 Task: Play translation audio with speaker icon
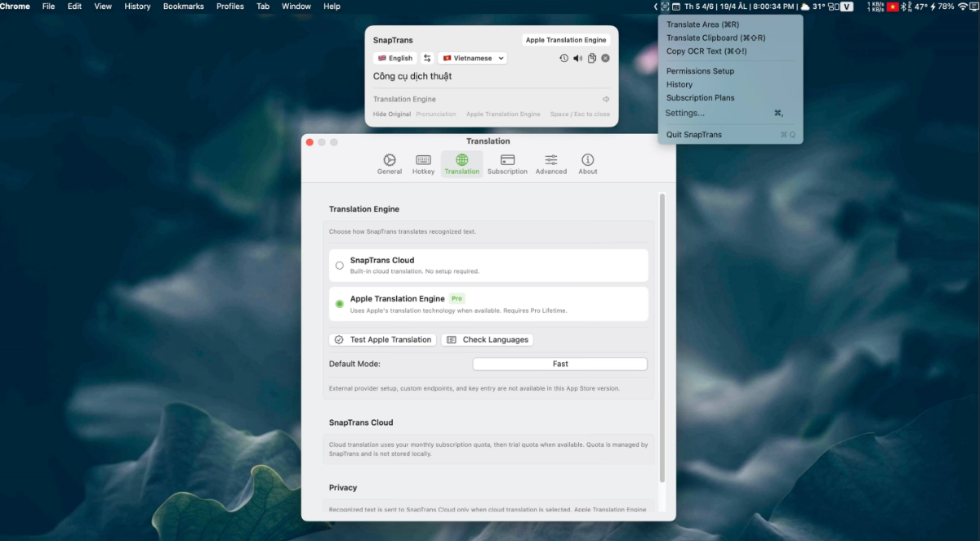click(578, 58)
